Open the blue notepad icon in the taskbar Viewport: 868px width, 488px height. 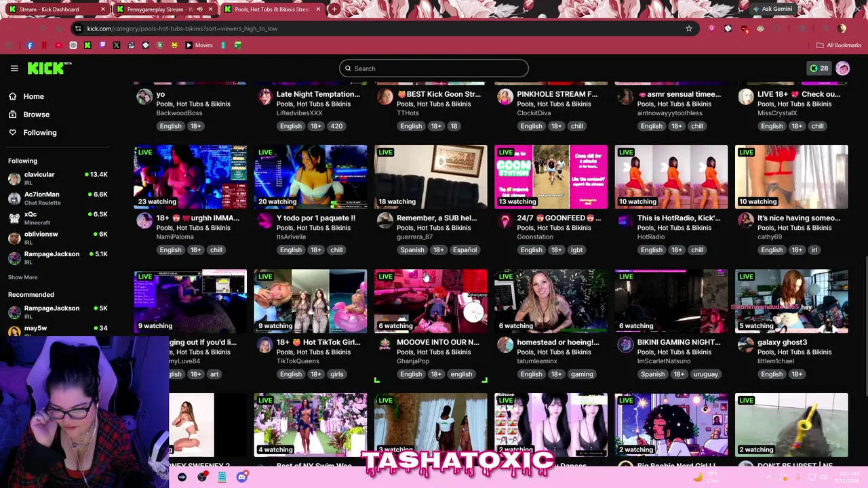222,477
